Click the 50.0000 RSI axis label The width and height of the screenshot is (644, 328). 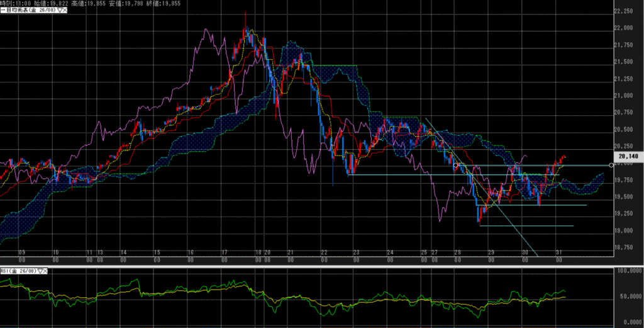click(x=628, y=296)
